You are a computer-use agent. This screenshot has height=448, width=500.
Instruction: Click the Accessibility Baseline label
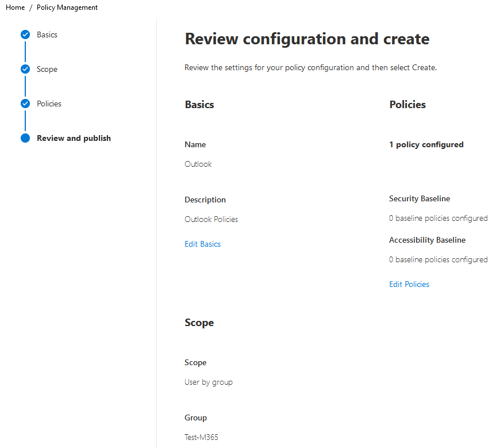427,240
